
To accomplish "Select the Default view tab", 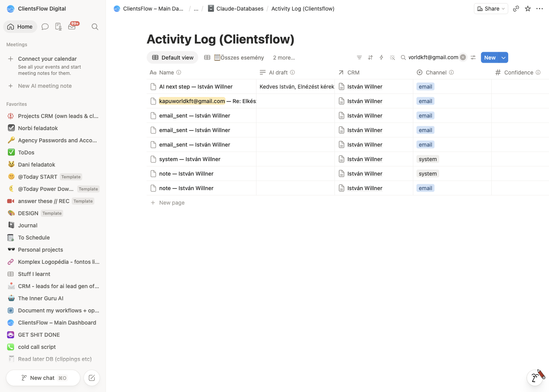I will (173, 58).
